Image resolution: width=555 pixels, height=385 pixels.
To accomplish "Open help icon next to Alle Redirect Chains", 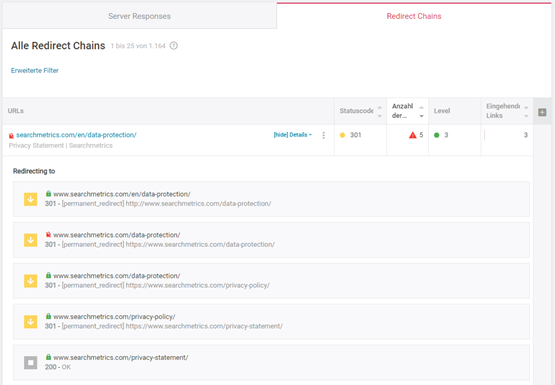I will [174, 46].
